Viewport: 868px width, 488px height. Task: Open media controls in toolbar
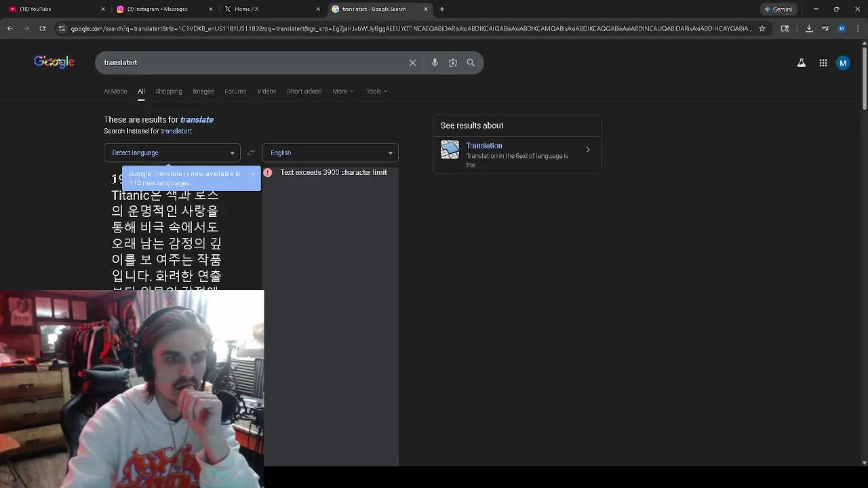pos(825,28)
